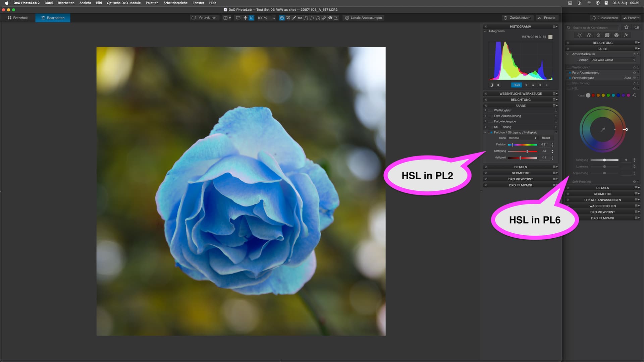Show the red R histogram channel
The image size is (644, 362).
click(x=526, y=85)
